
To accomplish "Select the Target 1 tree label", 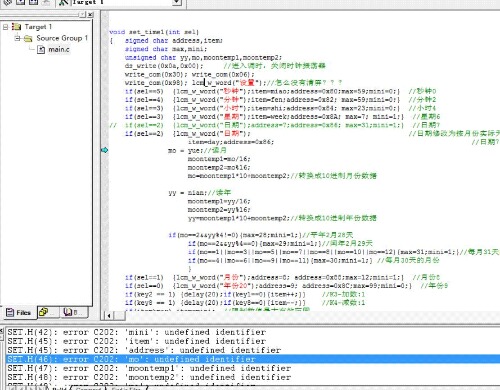I will tap(38, 27).
